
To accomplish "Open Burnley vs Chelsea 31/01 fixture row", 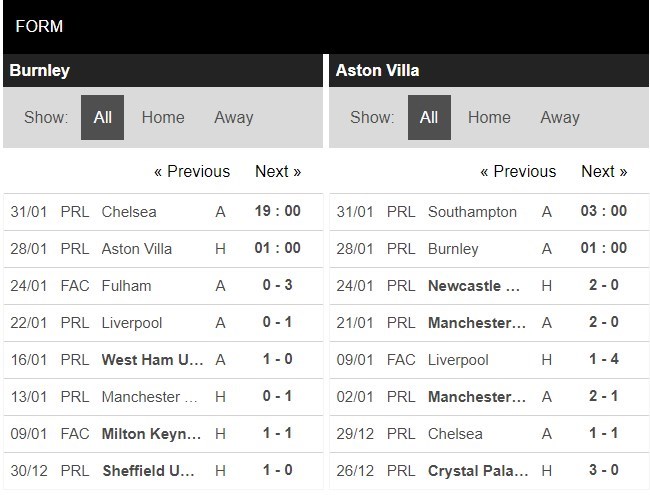I will coord(163,212).
